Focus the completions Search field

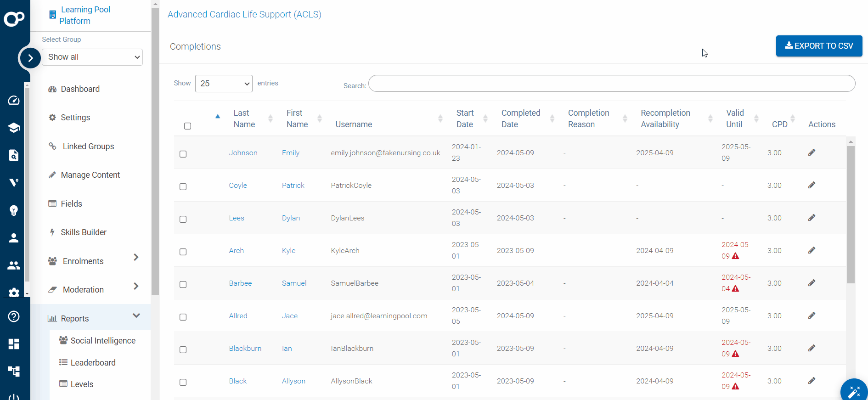coord(612,84)
